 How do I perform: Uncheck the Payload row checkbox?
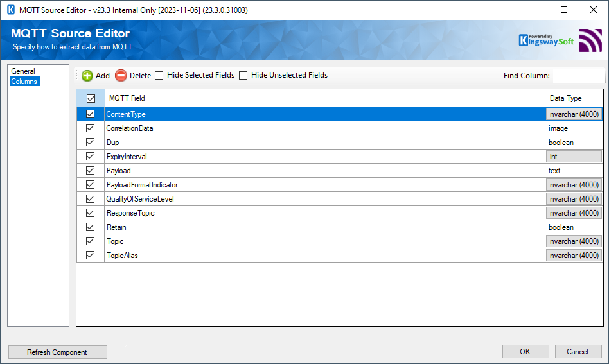pos(91,170)
